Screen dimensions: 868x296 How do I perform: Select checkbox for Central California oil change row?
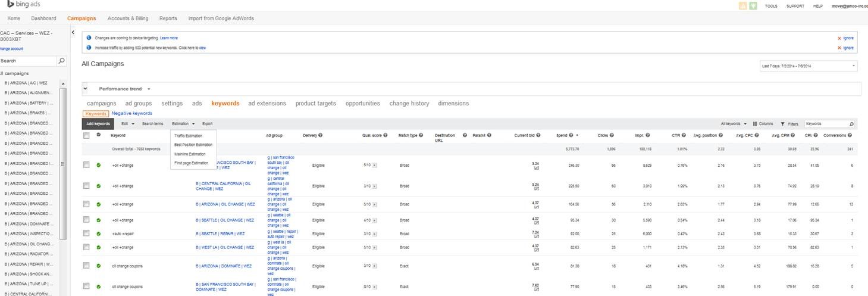86,186
